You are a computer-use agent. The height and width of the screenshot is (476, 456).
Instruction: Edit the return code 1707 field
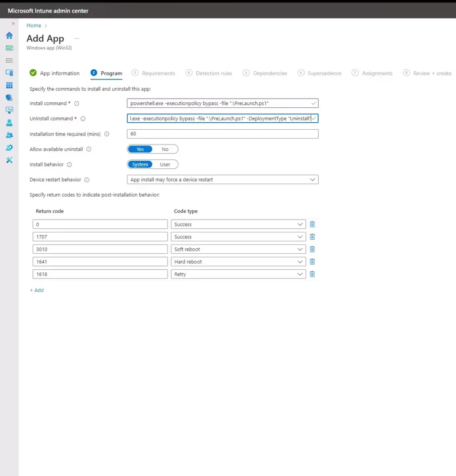tap(100, 237)
